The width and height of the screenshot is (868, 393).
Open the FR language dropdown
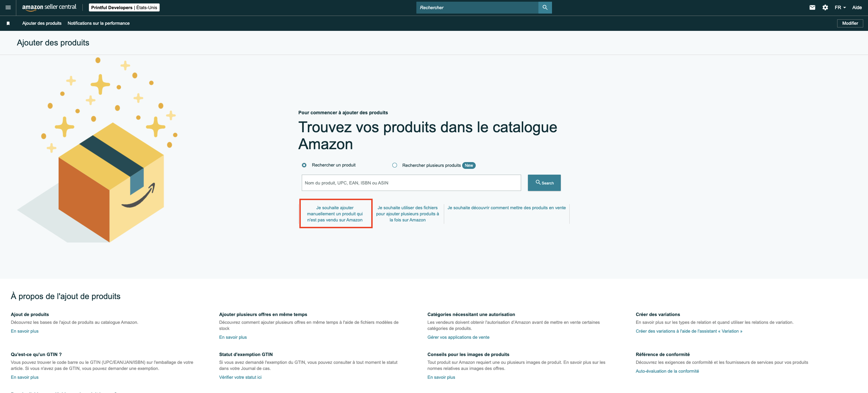point(840,7)
